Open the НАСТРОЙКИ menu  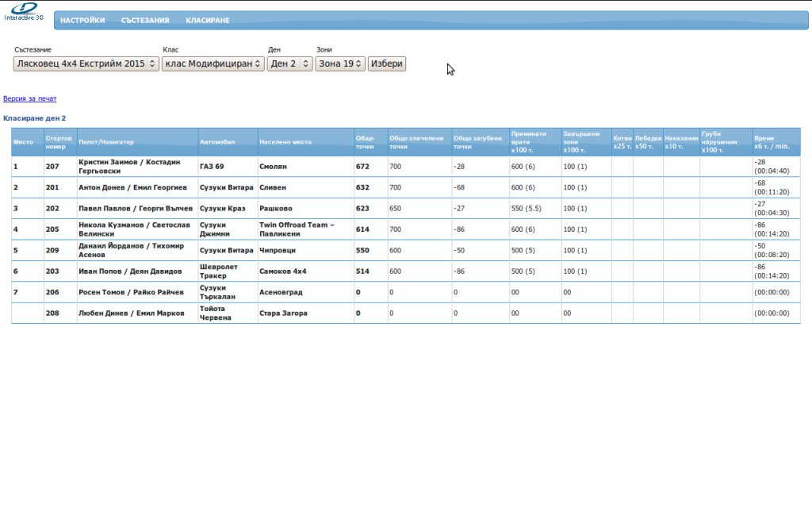click(x=82, y=21)
